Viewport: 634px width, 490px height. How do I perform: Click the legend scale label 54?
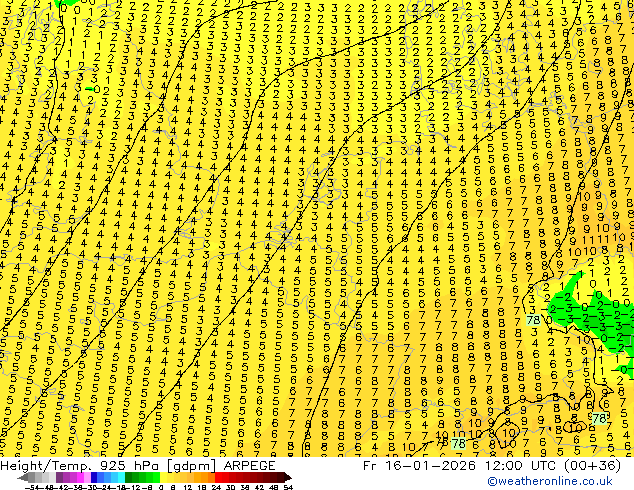tap(288, 487)
